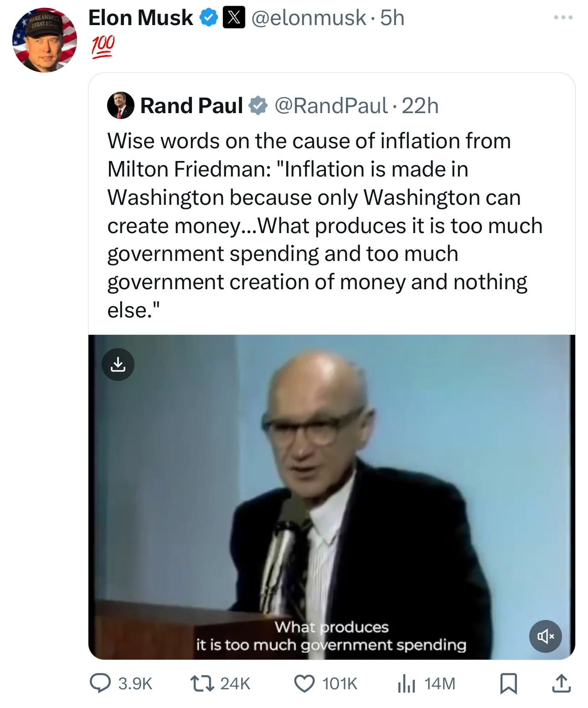
Task: Click the X affiliation badge icon
Action: pyautogui.click(x=234, y=18)
